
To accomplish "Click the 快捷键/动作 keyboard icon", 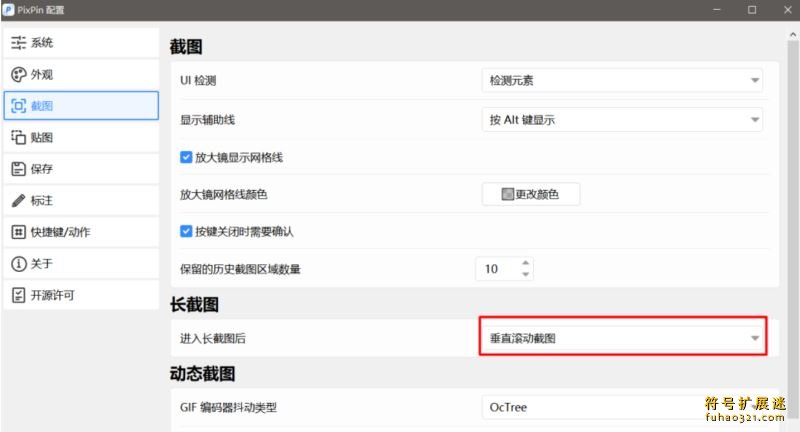I will click(18, 232).
